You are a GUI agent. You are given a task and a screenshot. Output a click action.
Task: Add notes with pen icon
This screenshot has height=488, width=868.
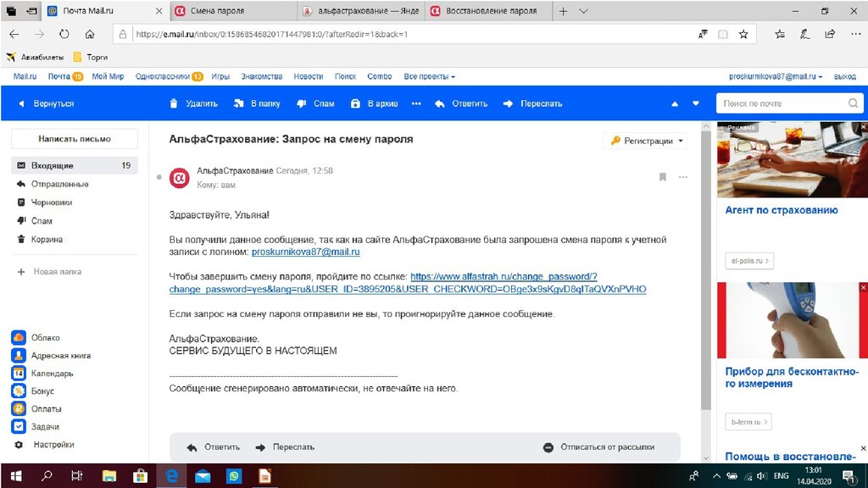(805, 34)
